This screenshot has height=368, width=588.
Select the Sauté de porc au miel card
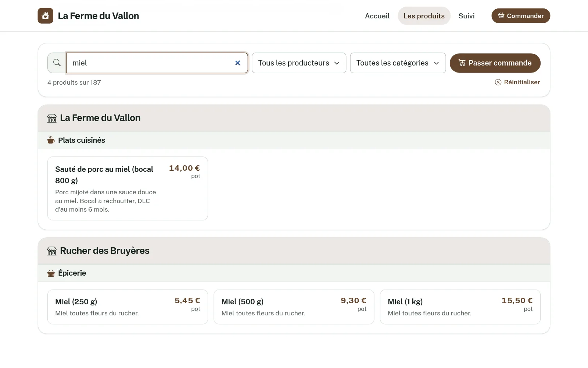coord(128,188)
